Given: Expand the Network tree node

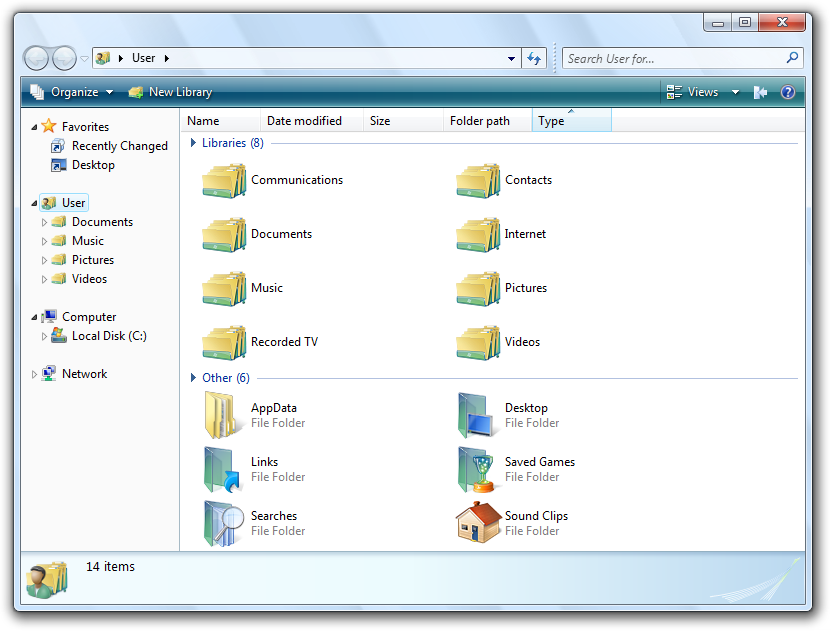Looking at the screenshot, I should pos(34,374).
